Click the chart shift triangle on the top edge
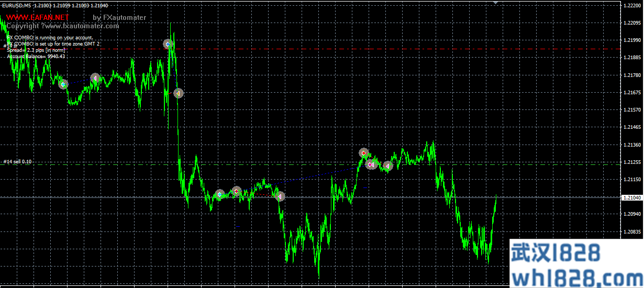The width and height of the screenshot is (644, 288). click(x=495, y=3)
